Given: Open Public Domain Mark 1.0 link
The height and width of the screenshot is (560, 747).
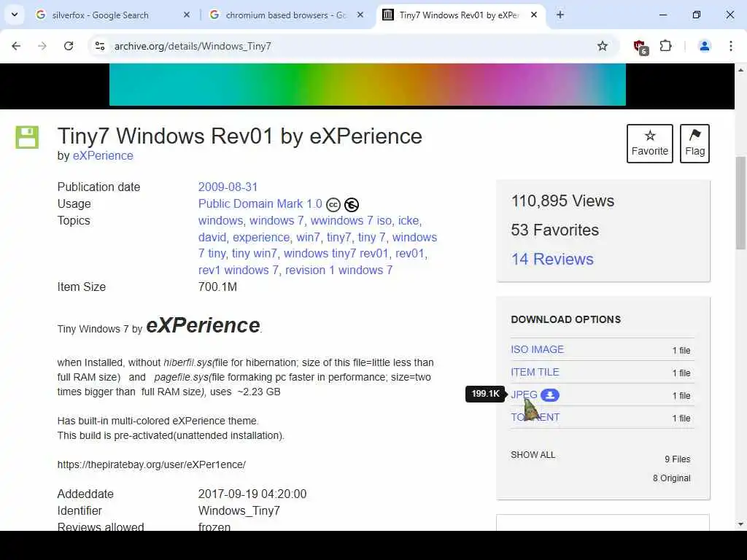Looking at the screenshot, I should [260, 204].
